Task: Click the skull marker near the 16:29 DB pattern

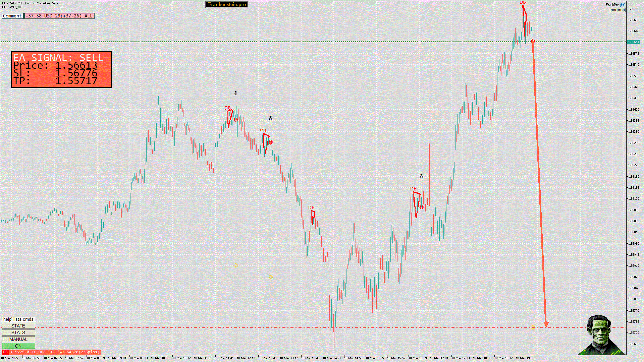Action: (x=421, y=176)
